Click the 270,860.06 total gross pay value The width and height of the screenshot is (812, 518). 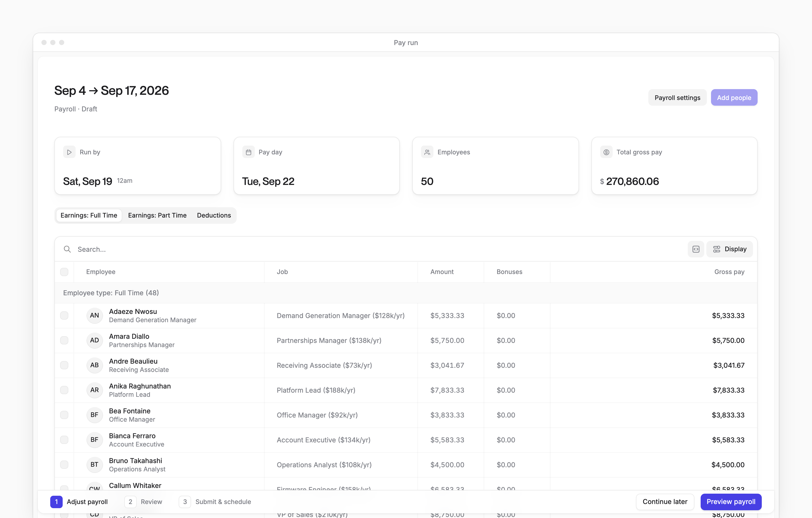(632, 182)
